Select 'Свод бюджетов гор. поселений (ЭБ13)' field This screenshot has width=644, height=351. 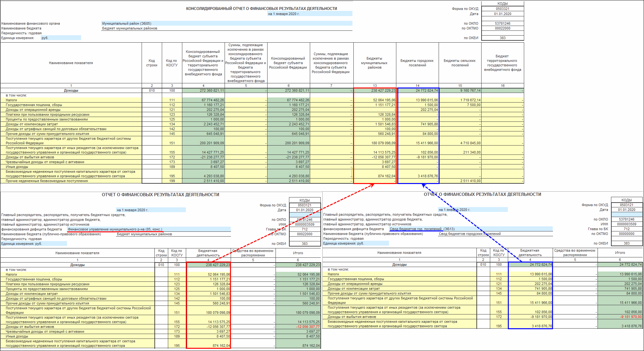(471, 229)
